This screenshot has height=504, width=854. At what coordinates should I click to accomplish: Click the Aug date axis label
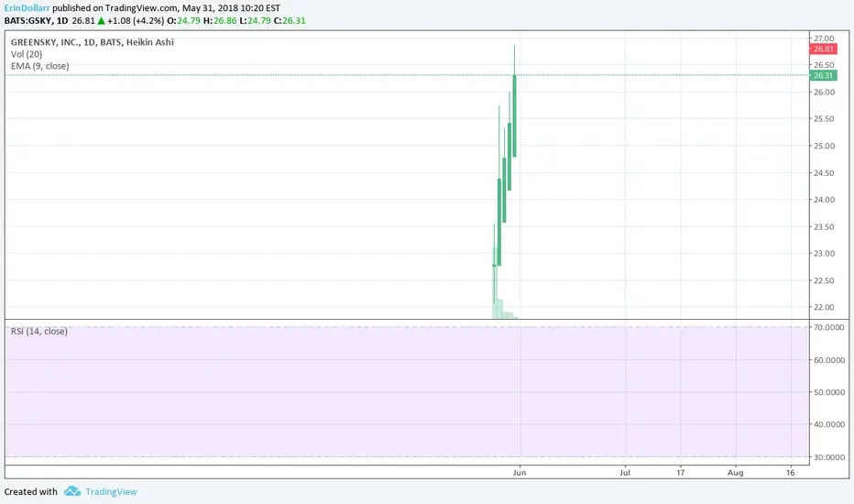coord(735,473)
